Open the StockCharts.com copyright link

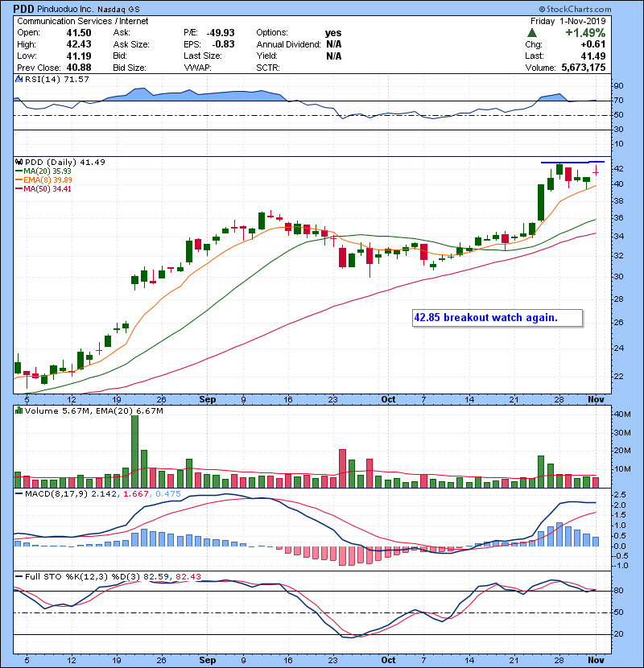pyautogui.click(x=575, y=9)
